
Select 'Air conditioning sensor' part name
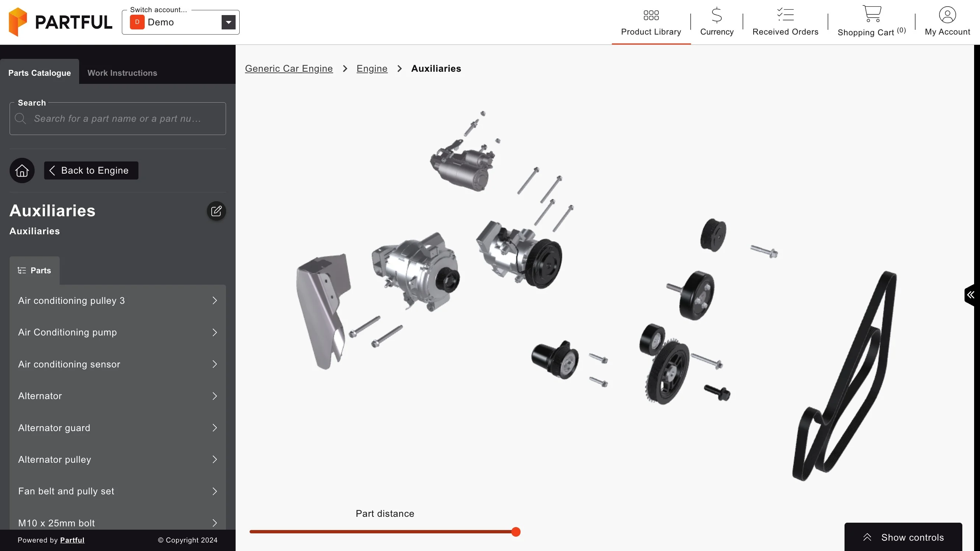pyautogui.click(x=69, y=364)
